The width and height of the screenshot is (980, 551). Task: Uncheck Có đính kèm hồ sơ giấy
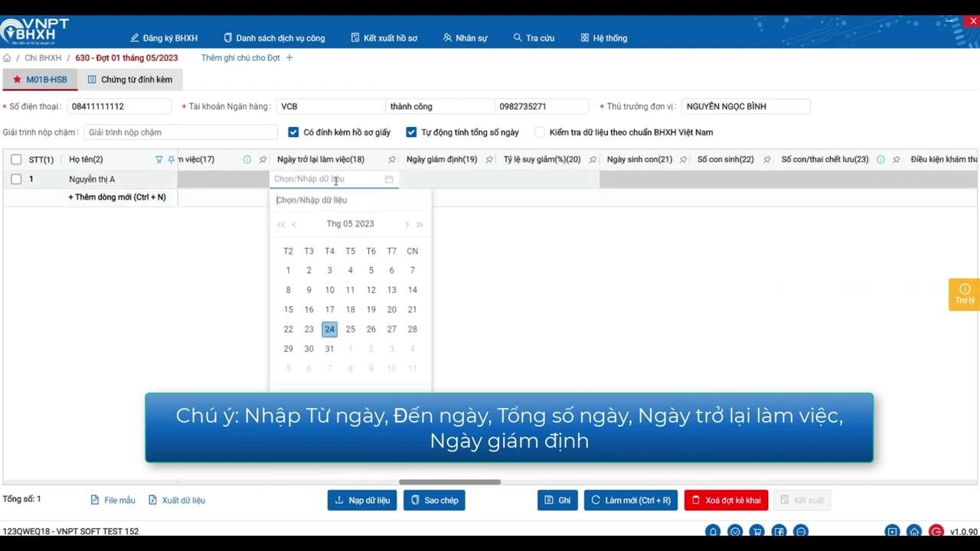tap(293, 132)
